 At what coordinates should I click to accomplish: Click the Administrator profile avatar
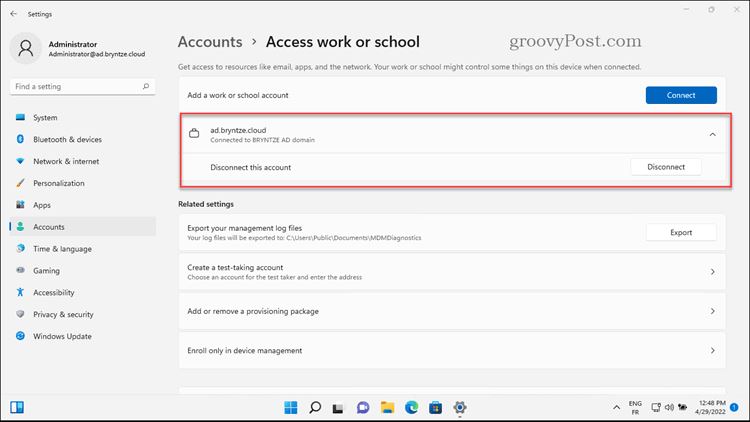pyautogui.click(x=25, y=48)
